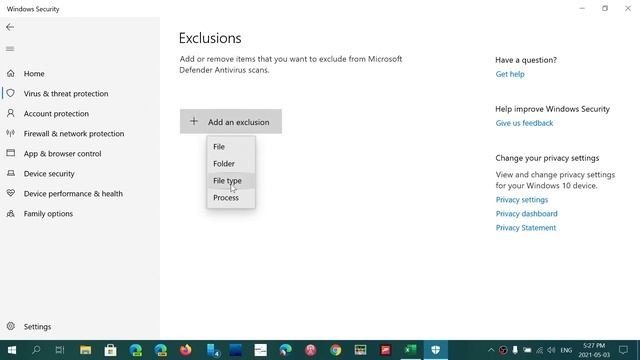Choose Folder from the exclusion menu

click(x=231, y=164)
